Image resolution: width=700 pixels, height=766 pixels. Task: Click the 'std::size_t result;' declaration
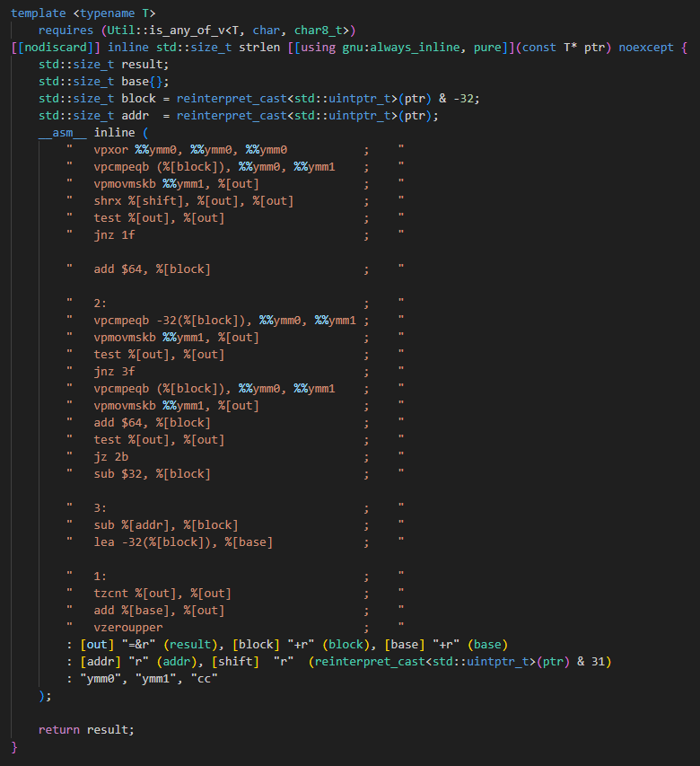tap(103, 65)
